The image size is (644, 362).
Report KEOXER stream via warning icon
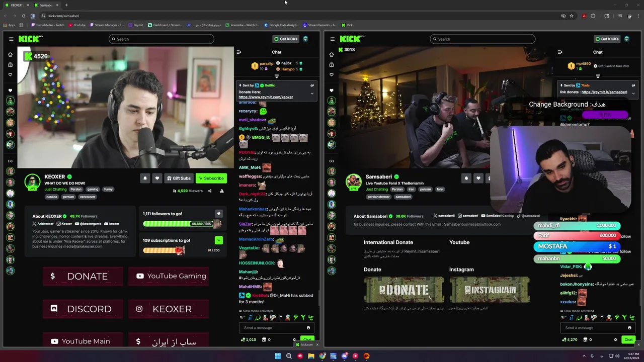[x=221, y=191]
